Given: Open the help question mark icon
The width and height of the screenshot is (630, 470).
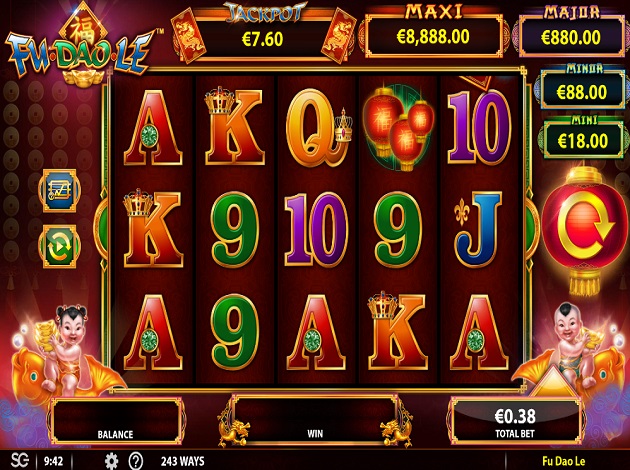Looking at the screenshot, I should (136, 461).
